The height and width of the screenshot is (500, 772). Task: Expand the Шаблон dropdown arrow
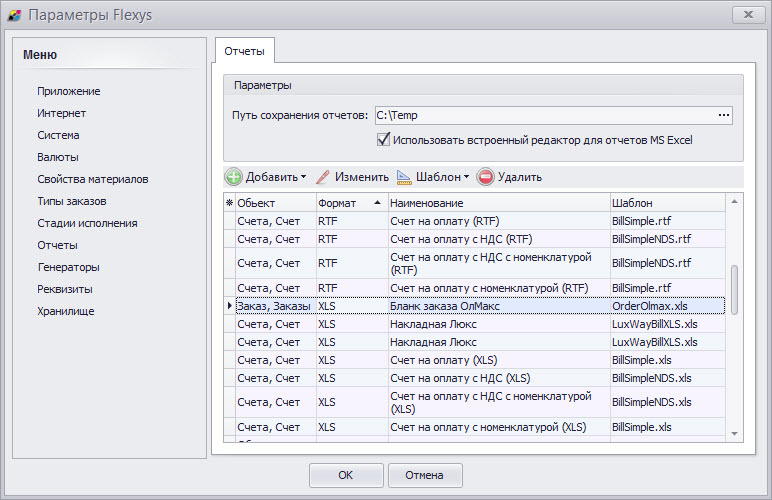tap(466, 177)
